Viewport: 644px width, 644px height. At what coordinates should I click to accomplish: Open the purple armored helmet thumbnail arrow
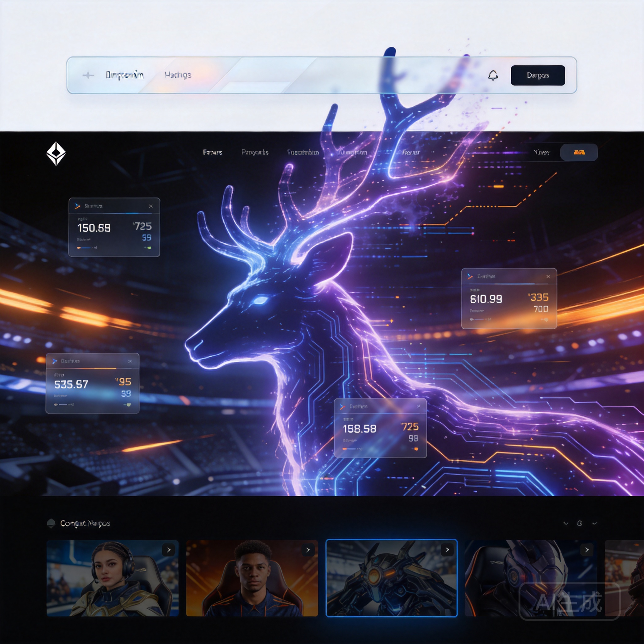587,550
